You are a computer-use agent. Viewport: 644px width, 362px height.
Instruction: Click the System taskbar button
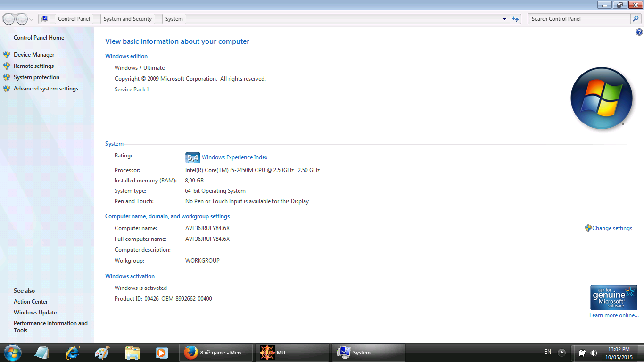[x=369, y=353]
